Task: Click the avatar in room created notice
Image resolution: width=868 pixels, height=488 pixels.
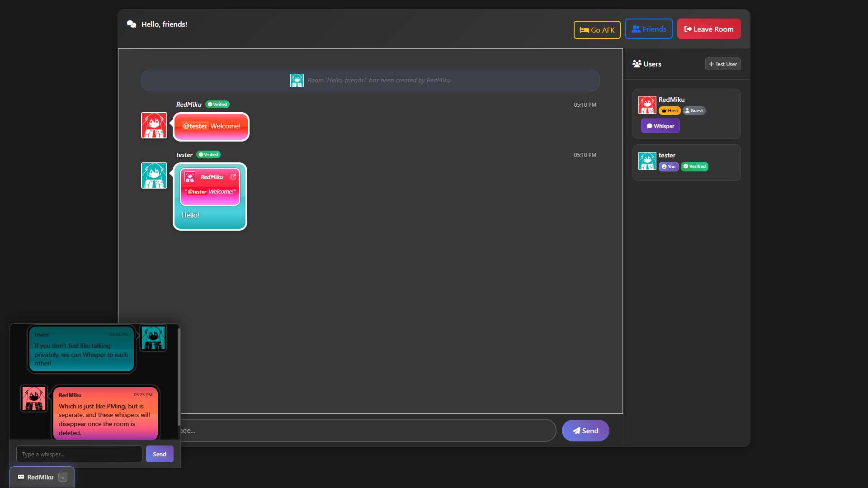Action: click(297, 81)
